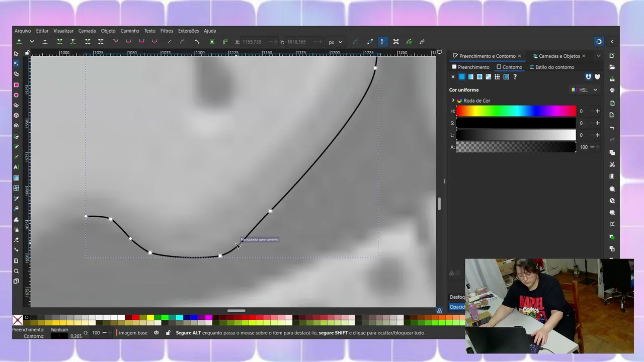This screenshot has height=362, width=644.
Task: Click inside the Alpha transparency slider
Action: [x=516, y=147]
